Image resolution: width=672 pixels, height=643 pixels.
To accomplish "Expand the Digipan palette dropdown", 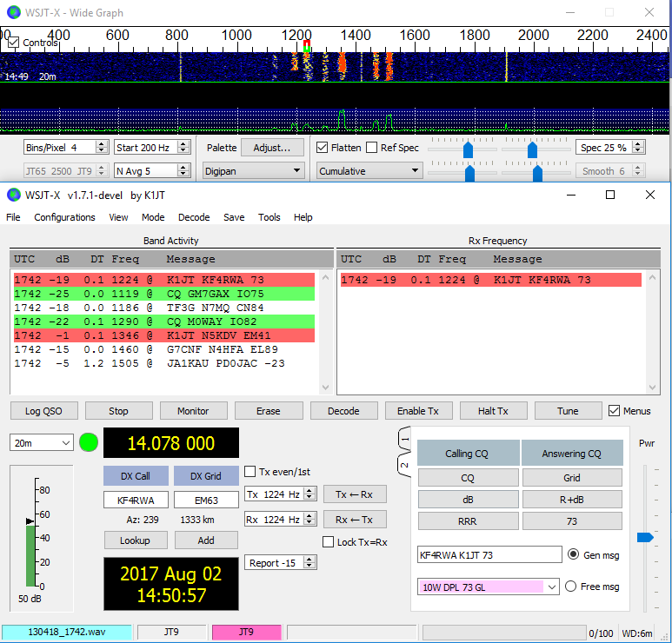I will (252, 171).
